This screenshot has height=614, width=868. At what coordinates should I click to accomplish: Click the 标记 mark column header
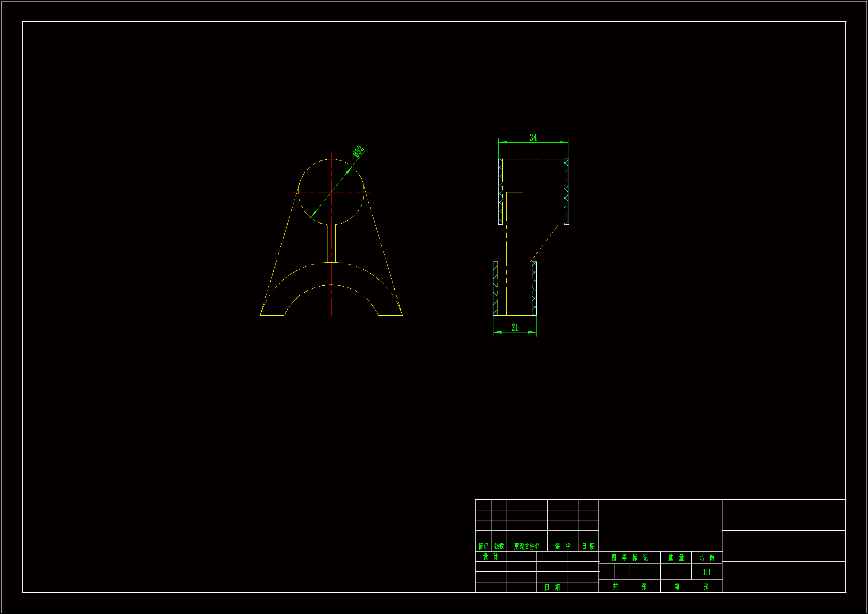[x=483, y=546]
